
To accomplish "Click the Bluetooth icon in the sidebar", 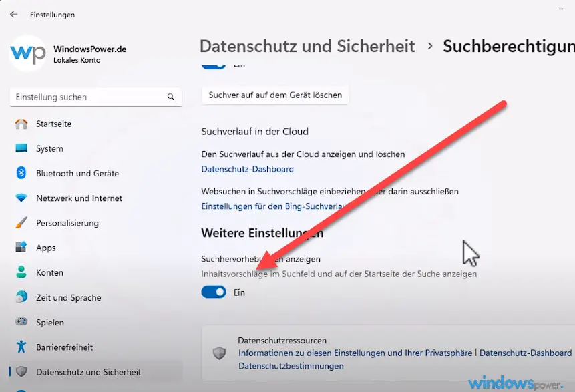I will click(x=21, y=173).
